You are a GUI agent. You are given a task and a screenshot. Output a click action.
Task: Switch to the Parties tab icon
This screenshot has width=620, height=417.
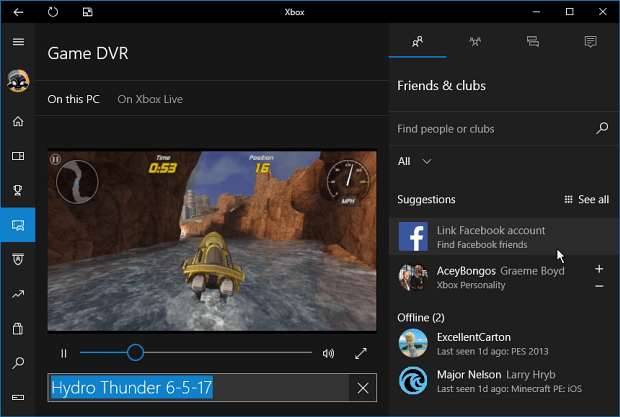point(475,42)
